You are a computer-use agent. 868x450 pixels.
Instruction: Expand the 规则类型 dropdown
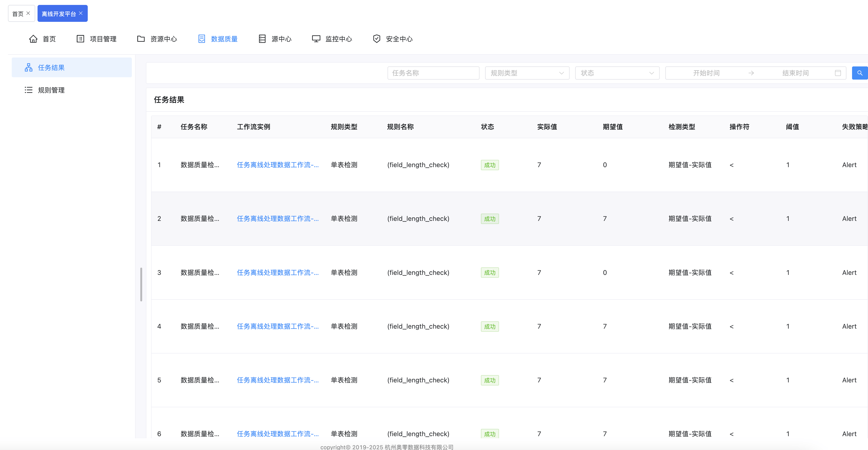527,73
